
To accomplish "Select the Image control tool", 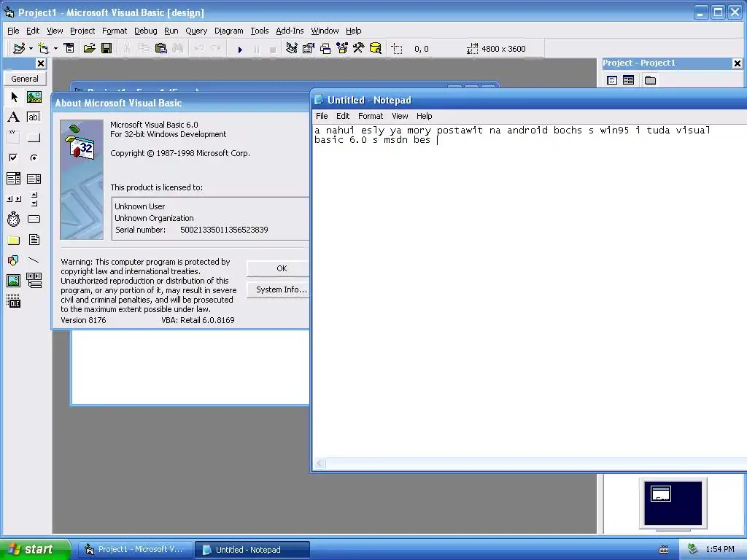I will (14, 281).
